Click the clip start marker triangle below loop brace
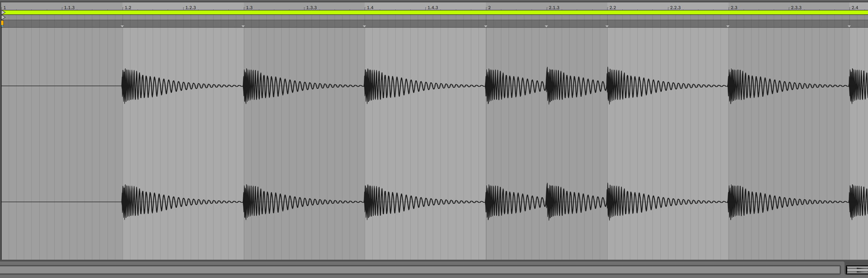 (3, 17)
